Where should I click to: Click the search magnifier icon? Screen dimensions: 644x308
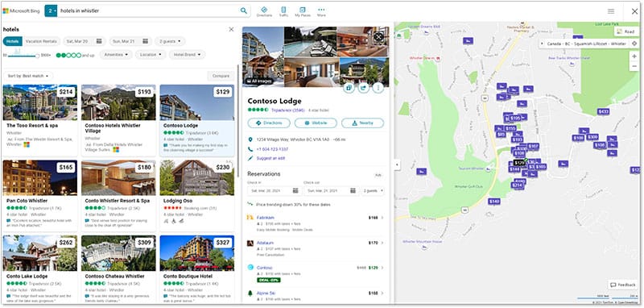click(244, 10)
